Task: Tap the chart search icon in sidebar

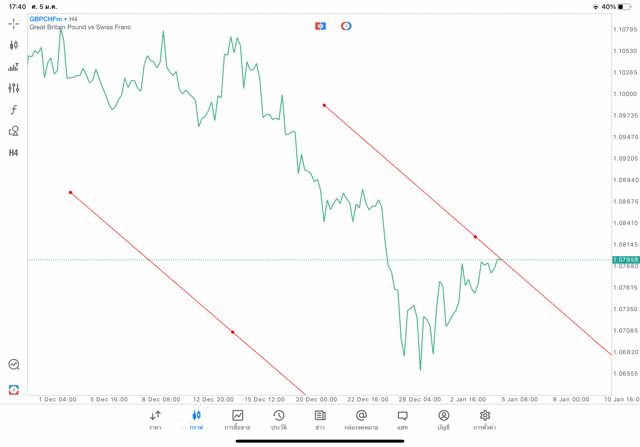Action: (14, 365)
